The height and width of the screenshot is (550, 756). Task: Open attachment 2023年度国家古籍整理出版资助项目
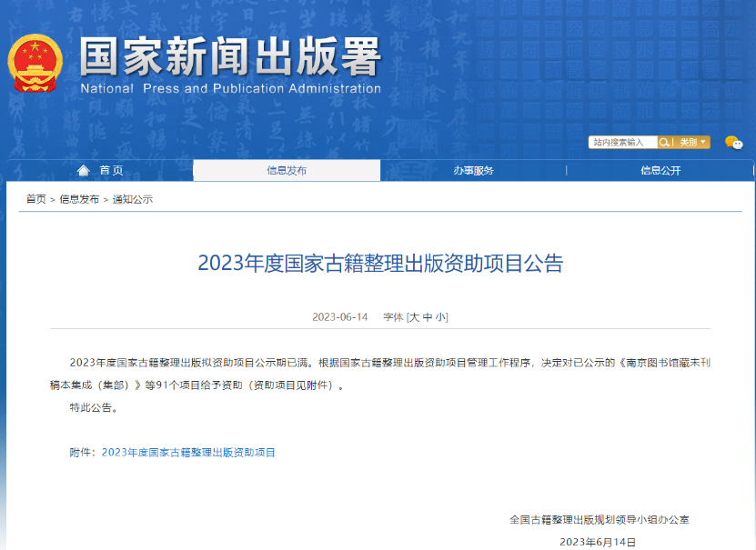(188, 452)
